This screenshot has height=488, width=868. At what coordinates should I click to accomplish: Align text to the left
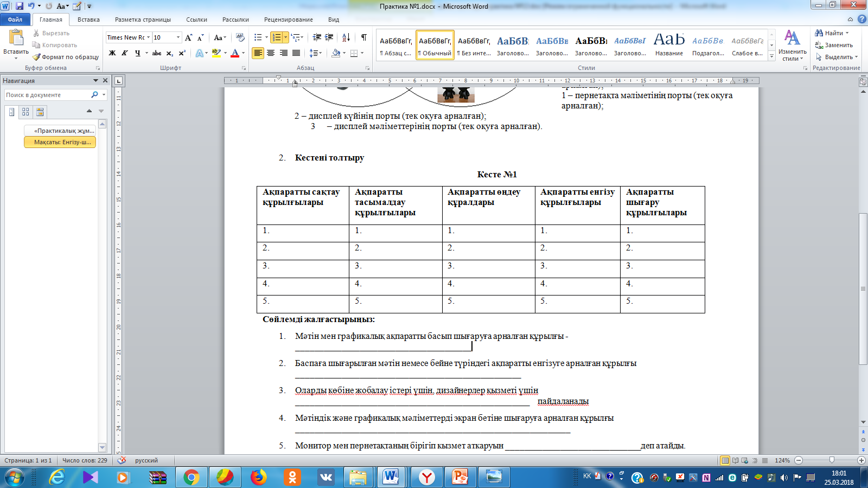point(258,53)
